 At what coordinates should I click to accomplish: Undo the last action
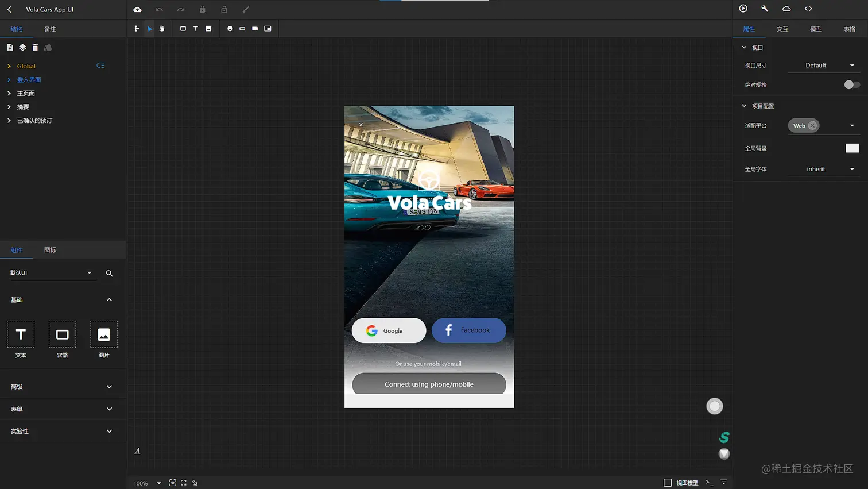(159, 9)
